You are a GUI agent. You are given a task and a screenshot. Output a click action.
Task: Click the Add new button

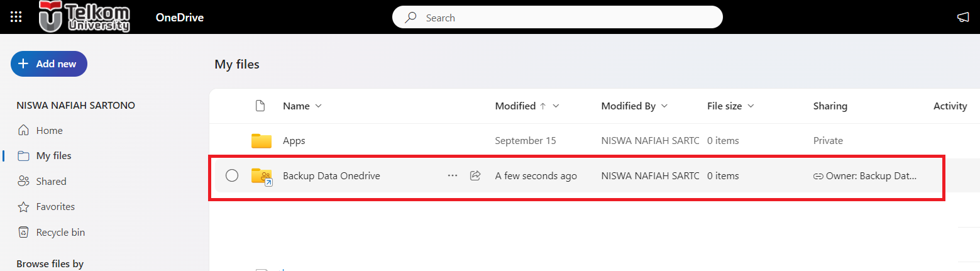[x=49, y=64]
